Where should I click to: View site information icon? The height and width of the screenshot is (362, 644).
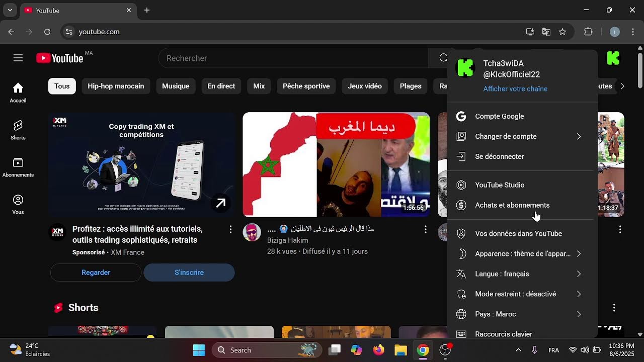(69, 32)
